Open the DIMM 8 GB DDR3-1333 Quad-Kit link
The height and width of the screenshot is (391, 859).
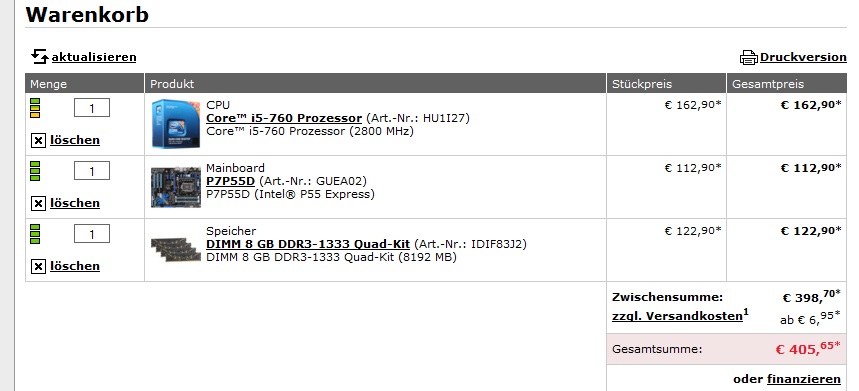pos(308,244)
